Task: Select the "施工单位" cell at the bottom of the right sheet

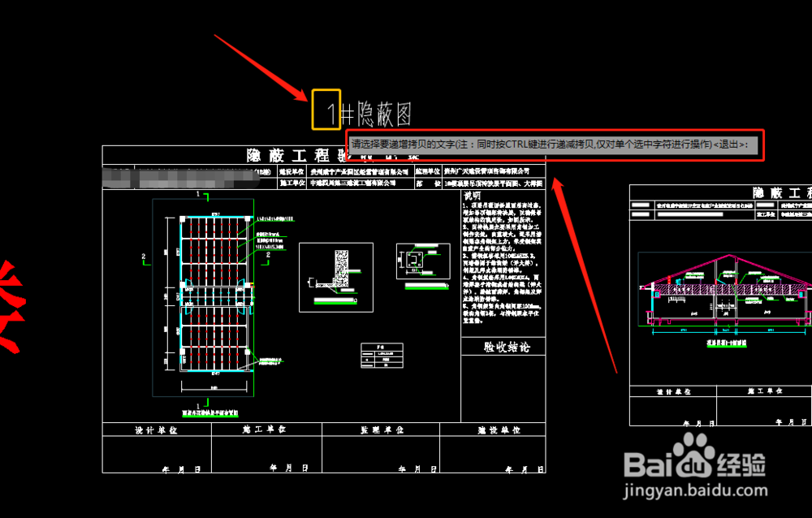Action: click(x=765, y=391)
